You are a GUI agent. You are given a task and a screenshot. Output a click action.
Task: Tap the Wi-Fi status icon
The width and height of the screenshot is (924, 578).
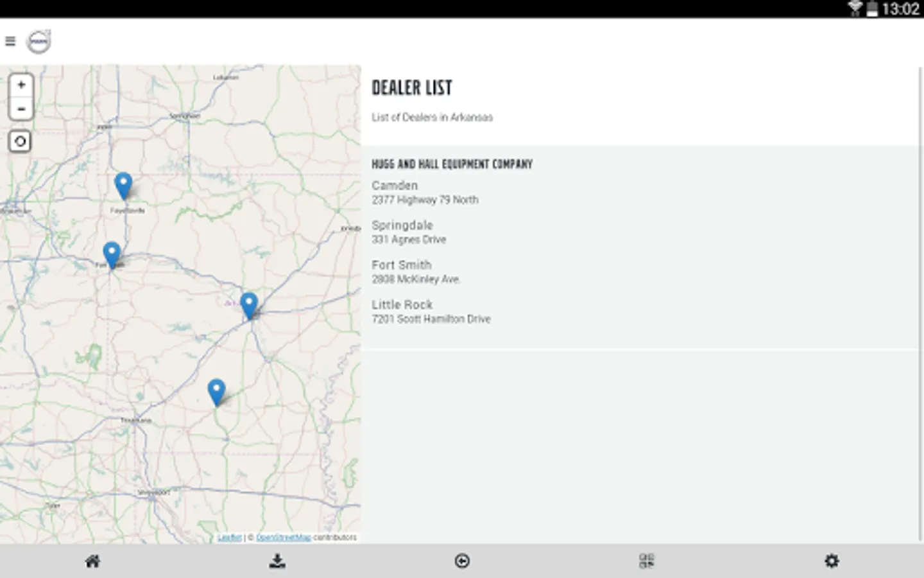pos(855,8)
